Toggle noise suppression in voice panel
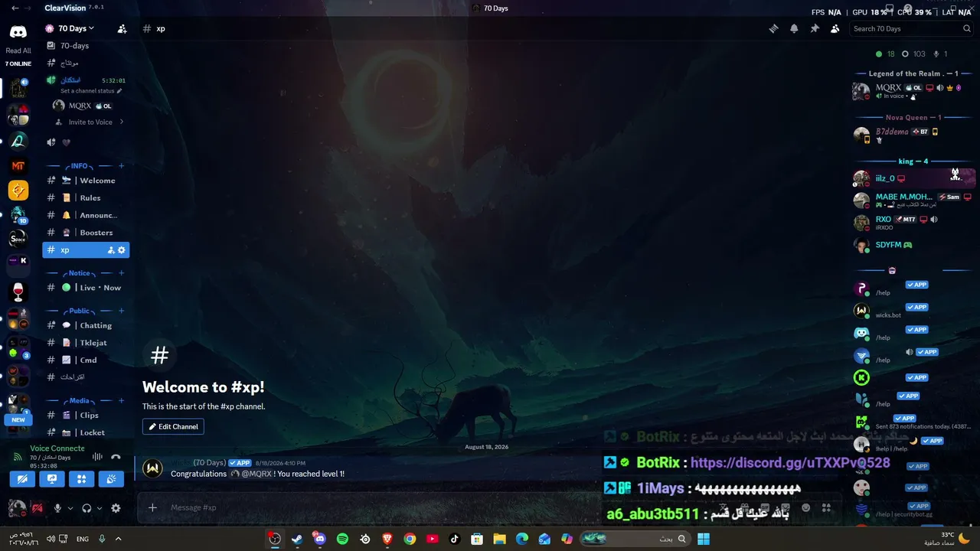The width and height of the screenshot is (980, 551). 97,457
